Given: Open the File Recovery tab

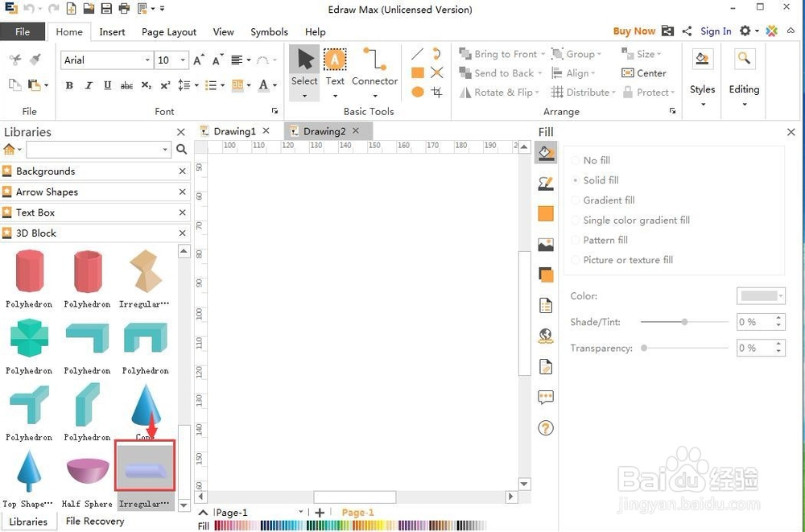Looking at the screenshot, I should click(95, 522).
